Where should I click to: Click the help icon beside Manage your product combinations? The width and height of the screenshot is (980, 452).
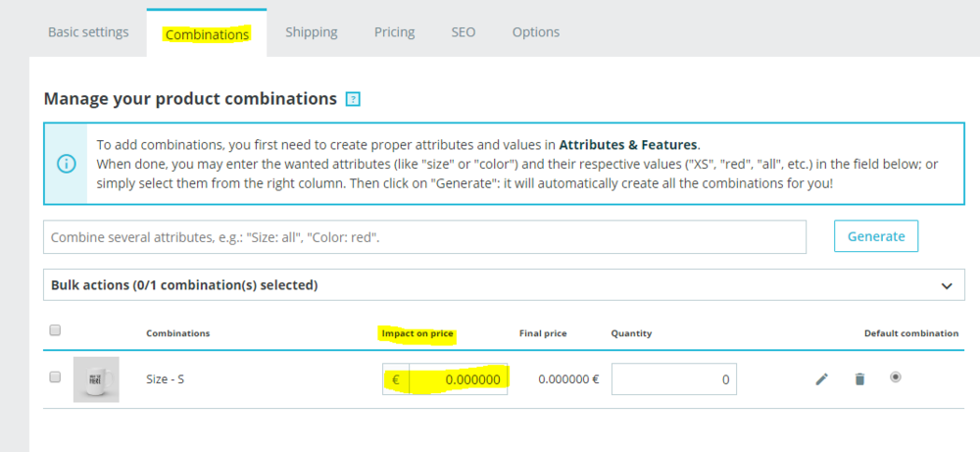pyautogui.click(x=354, y=99)
